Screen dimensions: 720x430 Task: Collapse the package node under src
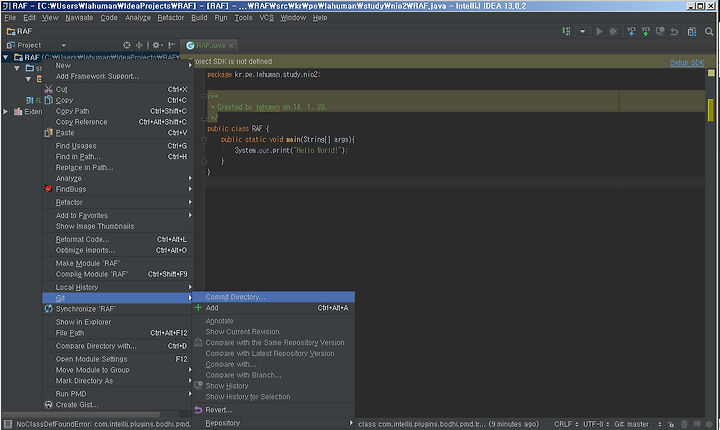pos(28,79)
